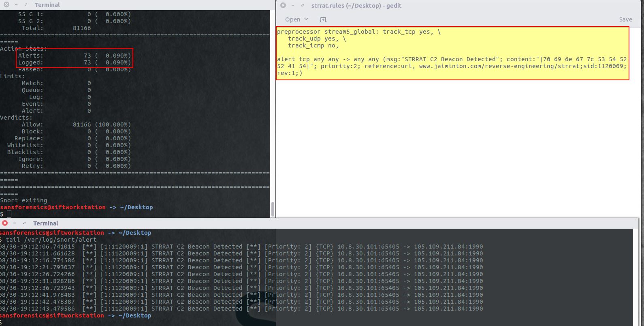Click the 'Limits:' heading in Terminal
The width and height of the screenshot is (644, 326).
pyautogui.click(x=13, y=76)
